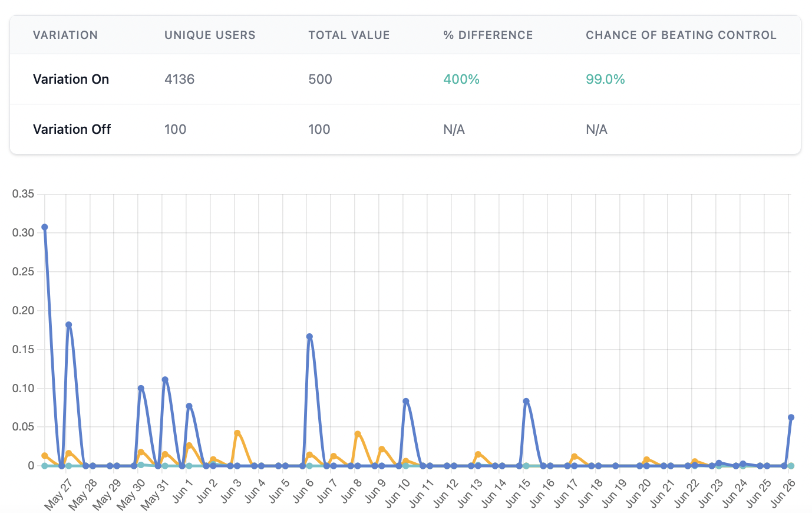Select the 500 total value cell
Viewport: 812px width, 513px height.
point(320,79)
